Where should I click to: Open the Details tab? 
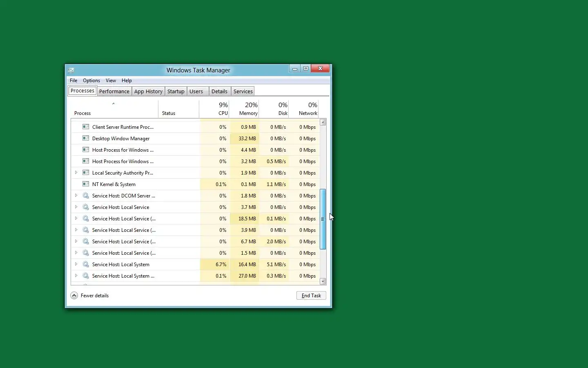coord(219,91)
